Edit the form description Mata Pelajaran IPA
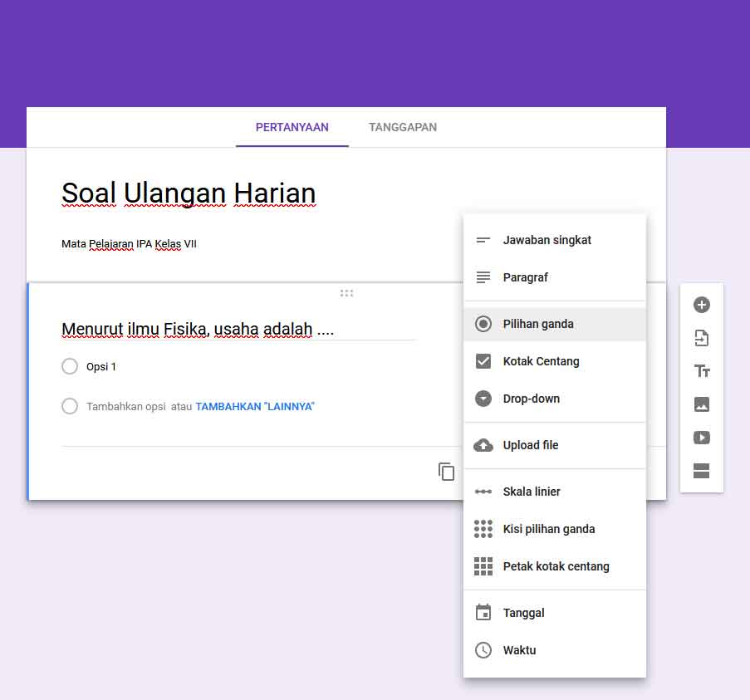This screenshot has height=700, width=750. pyautogui.click(x=129, y=244)
